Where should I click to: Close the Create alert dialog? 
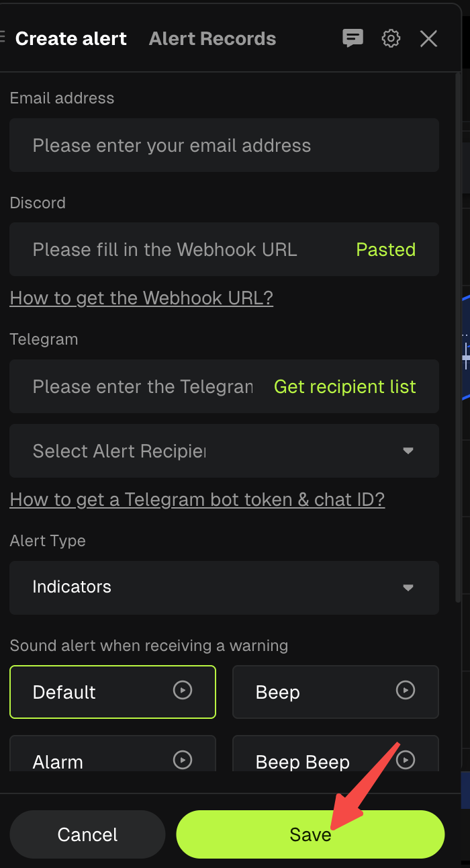tap(428, 38)
